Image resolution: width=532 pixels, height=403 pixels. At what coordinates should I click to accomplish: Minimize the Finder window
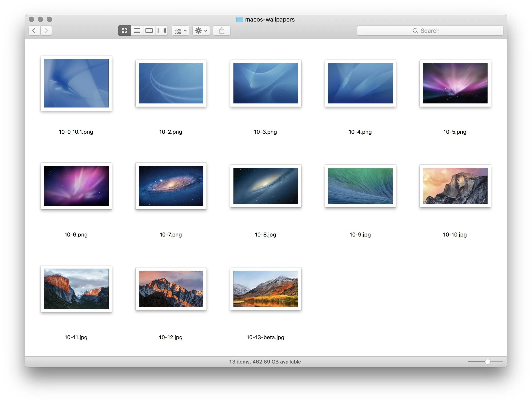[40, 19]
